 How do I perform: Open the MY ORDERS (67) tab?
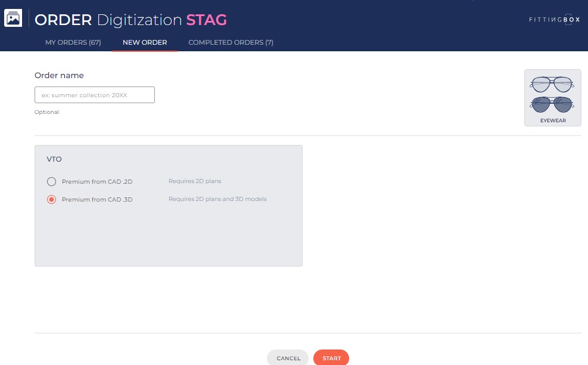[73, 42]
